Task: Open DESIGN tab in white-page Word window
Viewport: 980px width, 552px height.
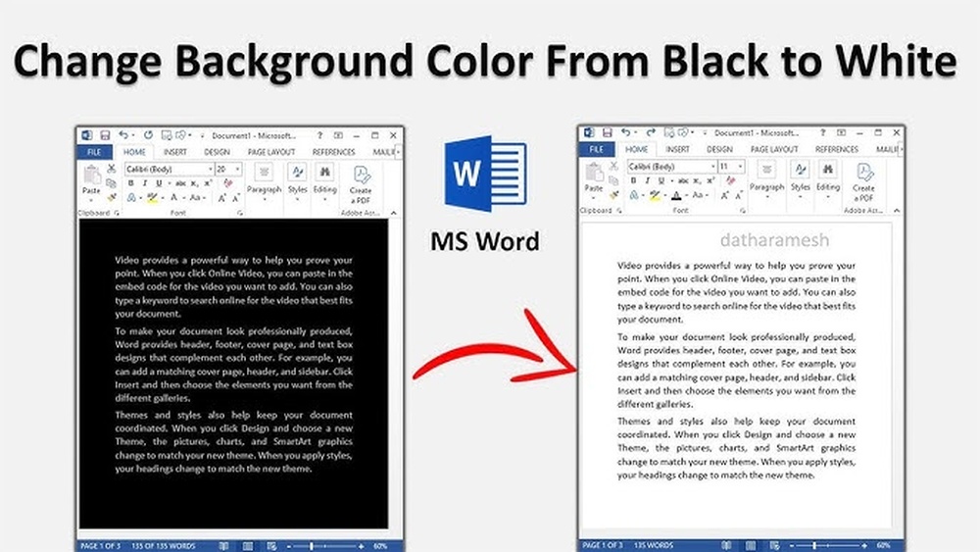Action: 719,149
